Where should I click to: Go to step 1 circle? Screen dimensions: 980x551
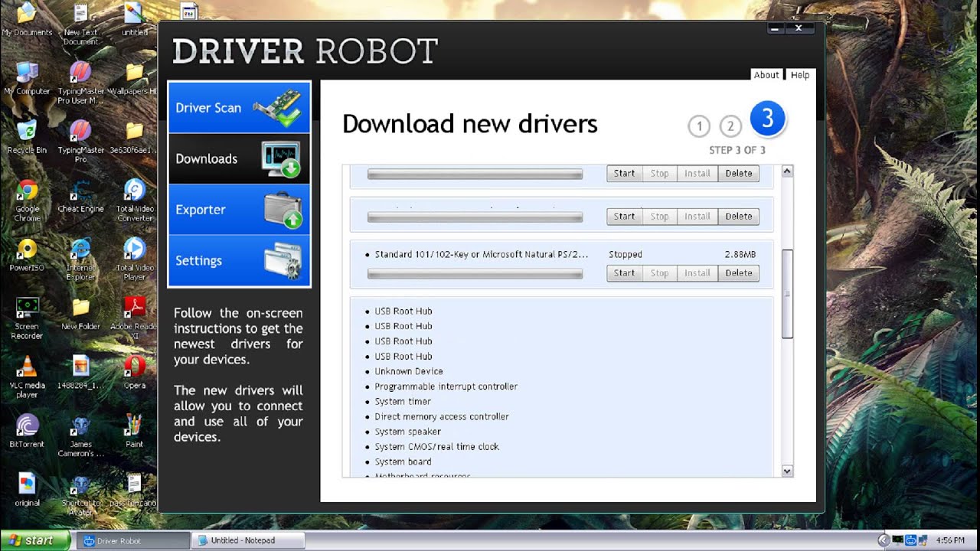(698, 126)
